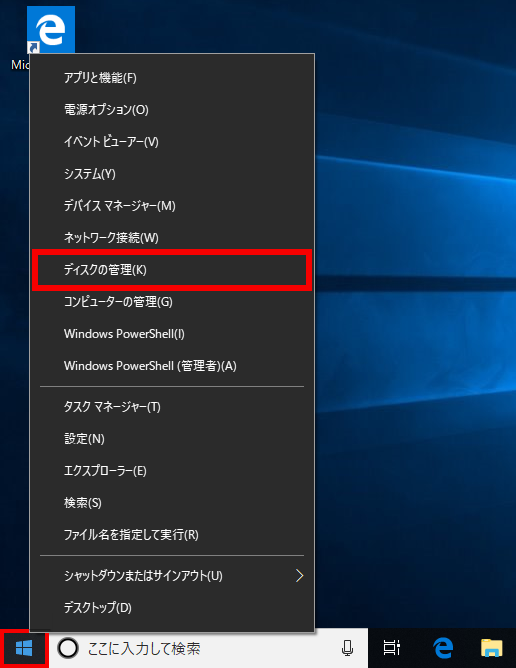Launch Windows PowerShell(I)
Image resolution: width=516 pixels, height=668 pixels.
[x=172, y=334]
